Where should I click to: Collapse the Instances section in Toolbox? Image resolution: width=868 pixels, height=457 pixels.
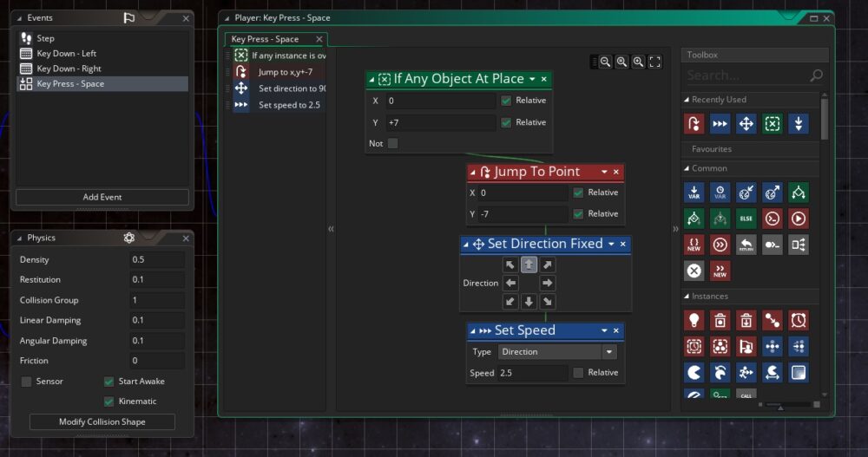pos(687,297)
